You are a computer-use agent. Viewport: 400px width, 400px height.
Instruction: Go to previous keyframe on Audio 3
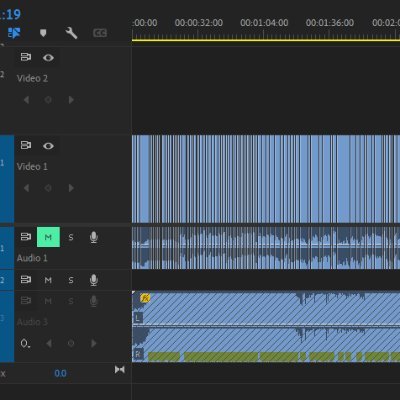pyautogui.click(x=49, y=343)
